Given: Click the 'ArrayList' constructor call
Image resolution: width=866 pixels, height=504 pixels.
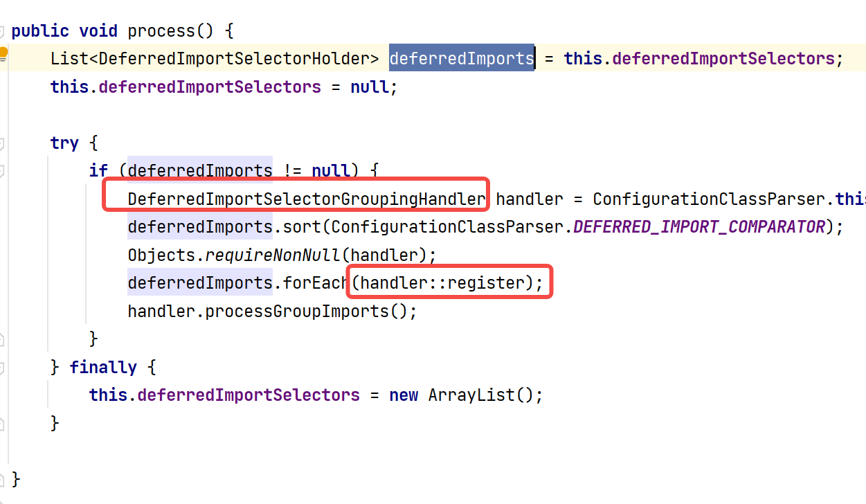Looking at the screenshot, I should pyautogui.click(x=471, y=395).
